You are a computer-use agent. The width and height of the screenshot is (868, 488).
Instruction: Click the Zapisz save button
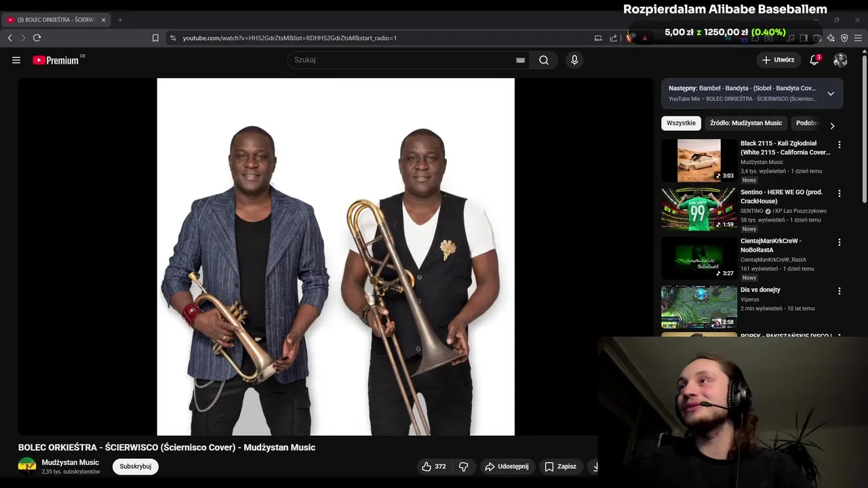[561, 466]
